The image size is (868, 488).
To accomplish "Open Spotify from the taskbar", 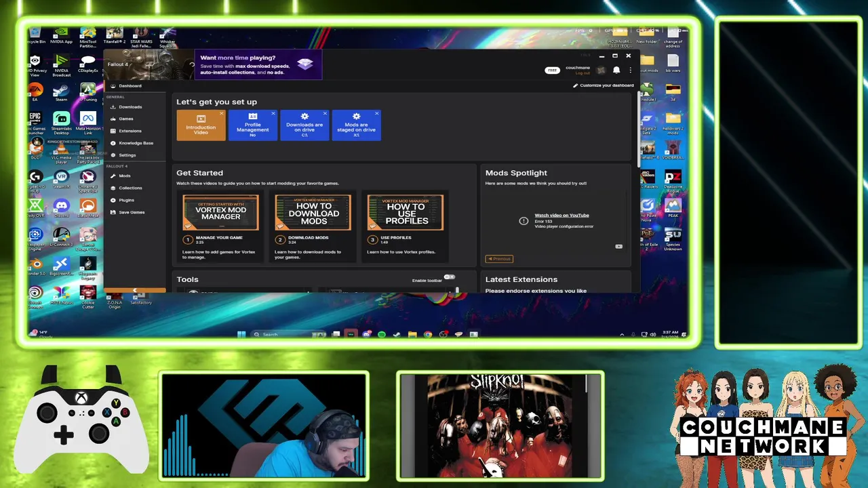I will click(x=382, y=334).
